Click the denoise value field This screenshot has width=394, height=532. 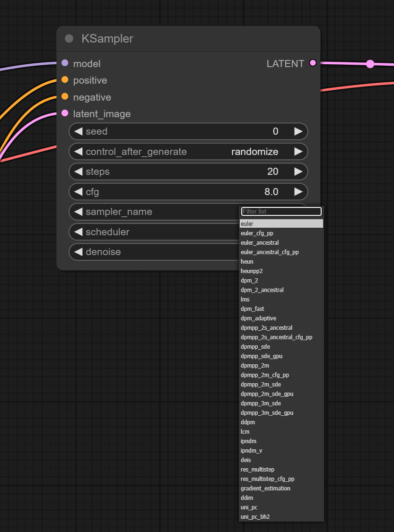[156, 252]
